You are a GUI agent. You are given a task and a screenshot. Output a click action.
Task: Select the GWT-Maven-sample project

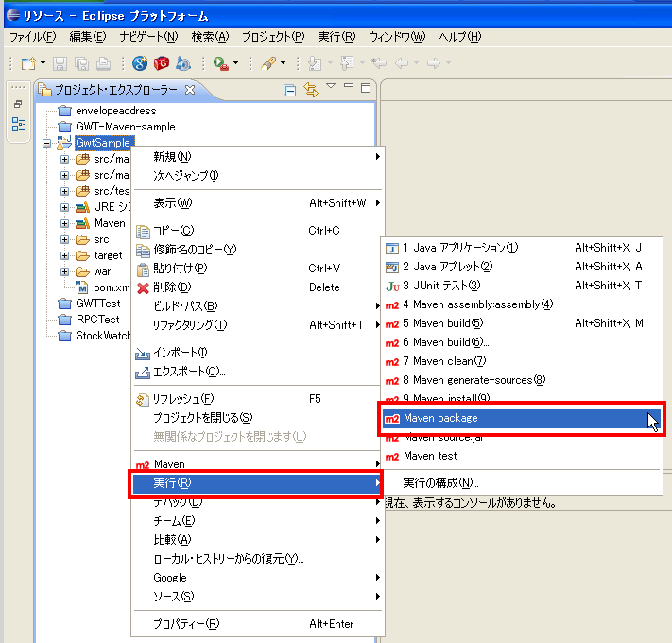point(125,127)
